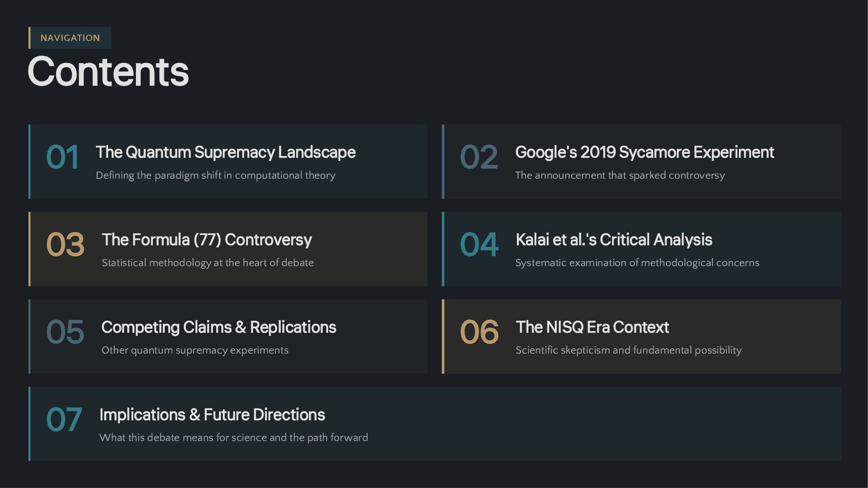Open Google's 2019 Sycamore Experiment section
The width and height of the screenshot is (868, 488).
644,152
